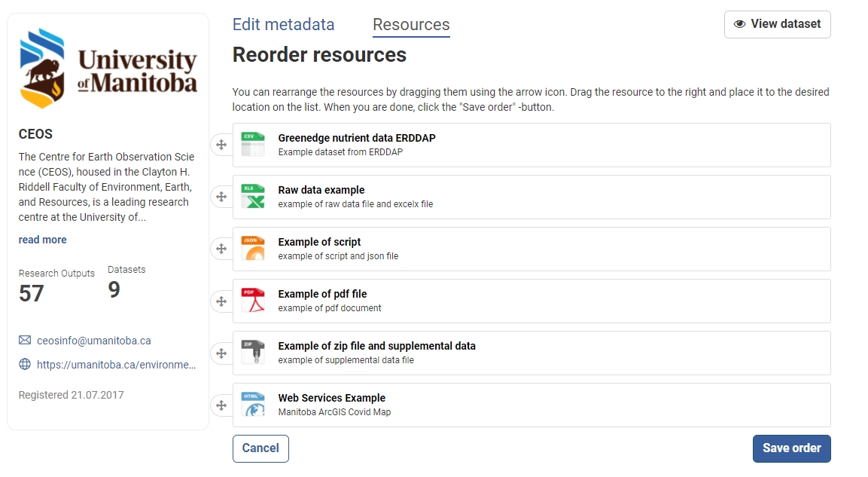The image size is (868, 477).
Task: Click drag handle beside Raw data example
Action: pos(221,197)
